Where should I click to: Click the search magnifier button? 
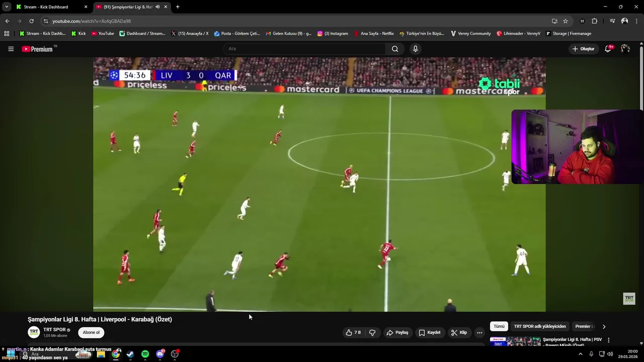[x=395, y=49]
